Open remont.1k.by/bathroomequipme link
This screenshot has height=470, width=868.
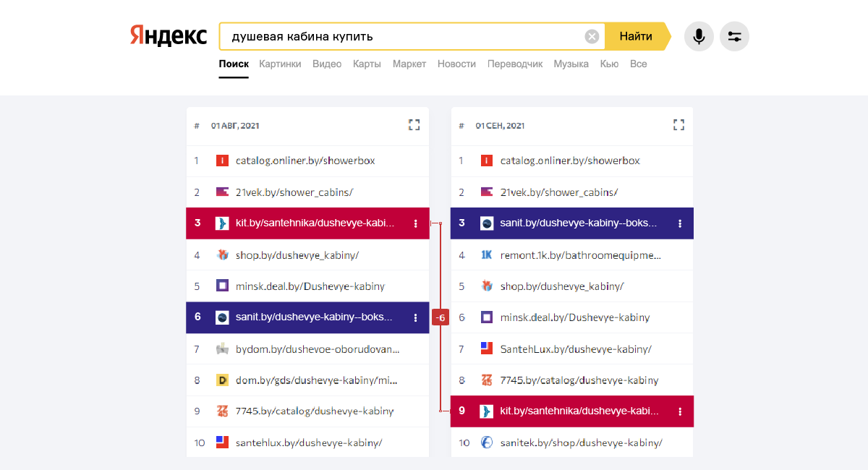(581, 255)
